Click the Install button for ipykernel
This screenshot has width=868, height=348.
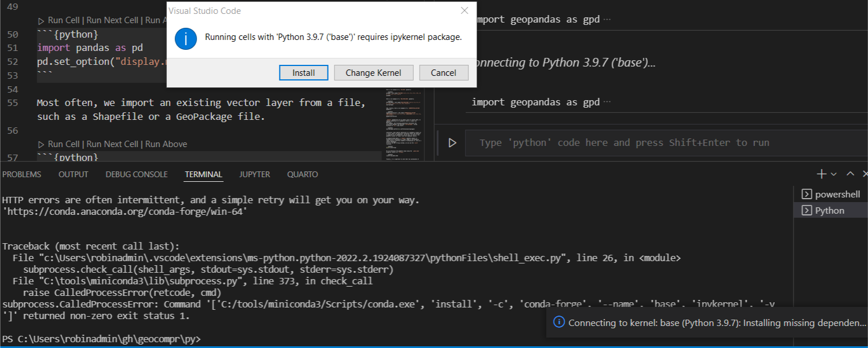303,72
